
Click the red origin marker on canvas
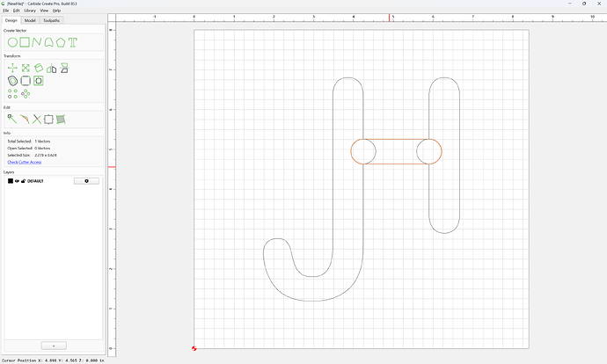click(194, 348)
